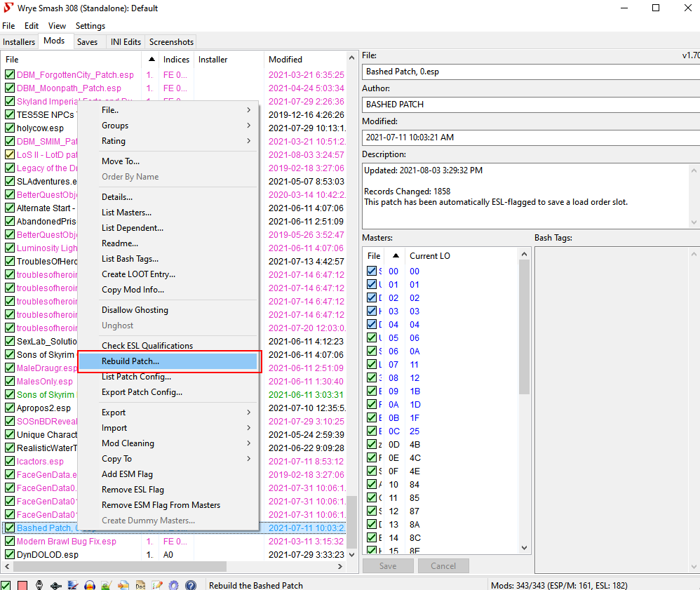Click the Wrye Smash logo in title bar
This screenshot has width=700, height=590.
9,8
